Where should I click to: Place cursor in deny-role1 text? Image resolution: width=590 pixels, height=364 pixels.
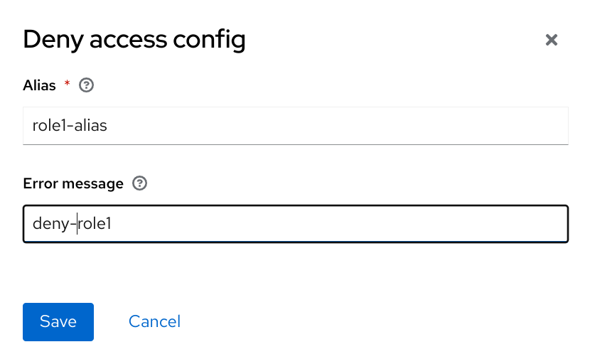point(73,224)
